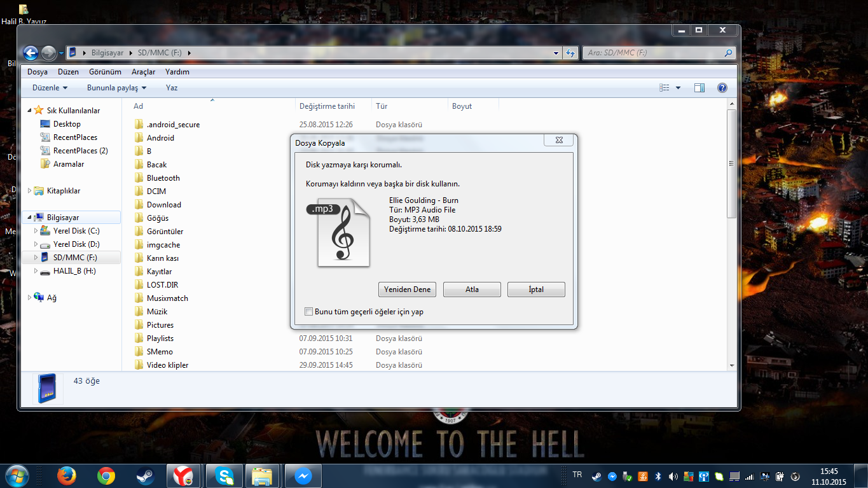Select HALIL_B (H:) drive in sidebar
Image resolution: width=868 pixels, height=488 pixels.
pos(69,271)
